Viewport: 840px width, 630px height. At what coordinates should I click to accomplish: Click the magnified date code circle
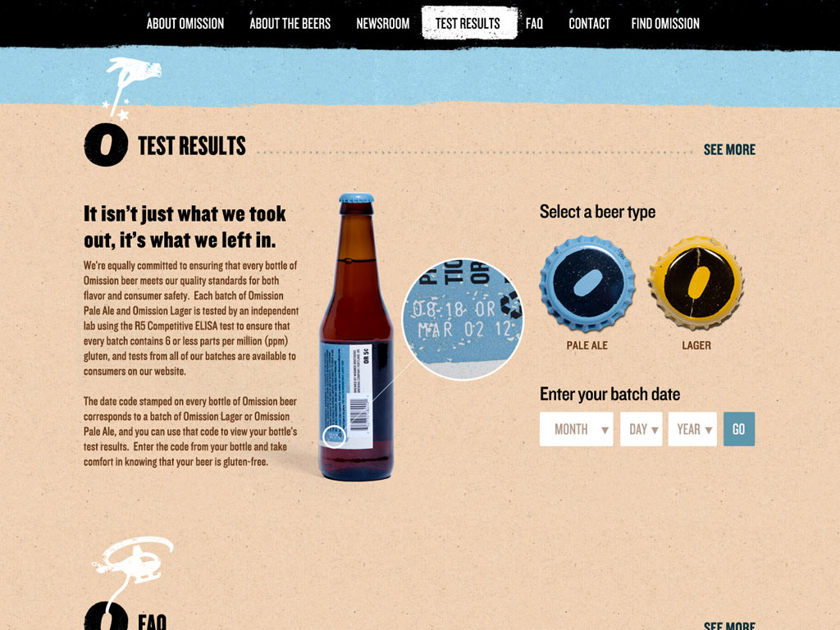point(463,319)
